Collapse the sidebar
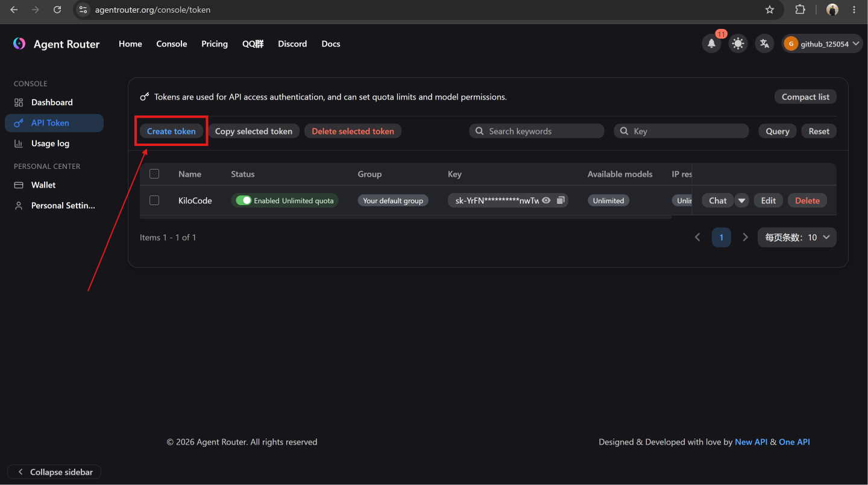The height and width of the screenshot is (485, 868). (x=54, y=472)
